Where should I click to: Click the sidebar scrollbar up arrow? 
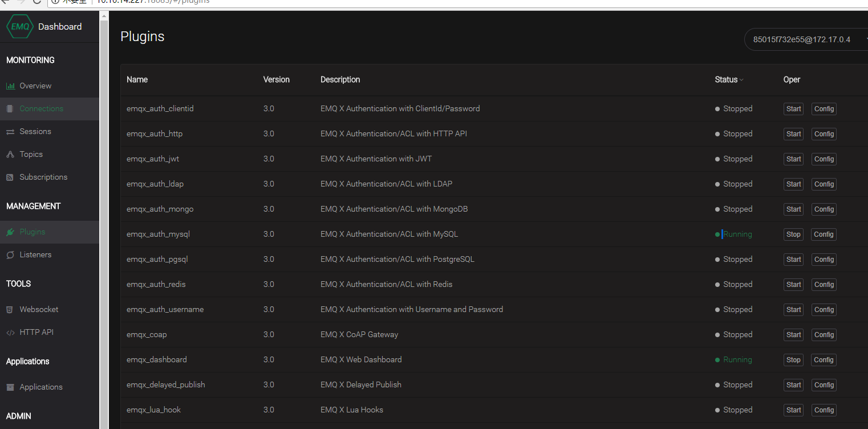click(104, 16)
